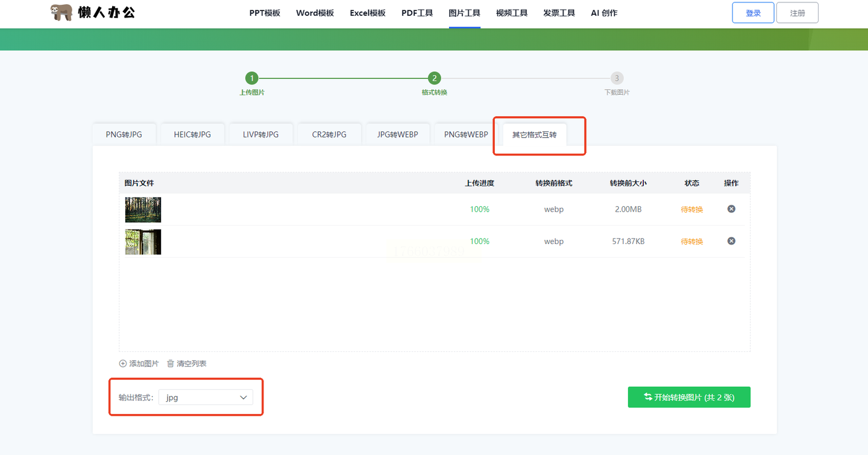This screenshot has height=455, width=868.
Task: Switch to JPG转WEBP tab
Action: [398, 134]
